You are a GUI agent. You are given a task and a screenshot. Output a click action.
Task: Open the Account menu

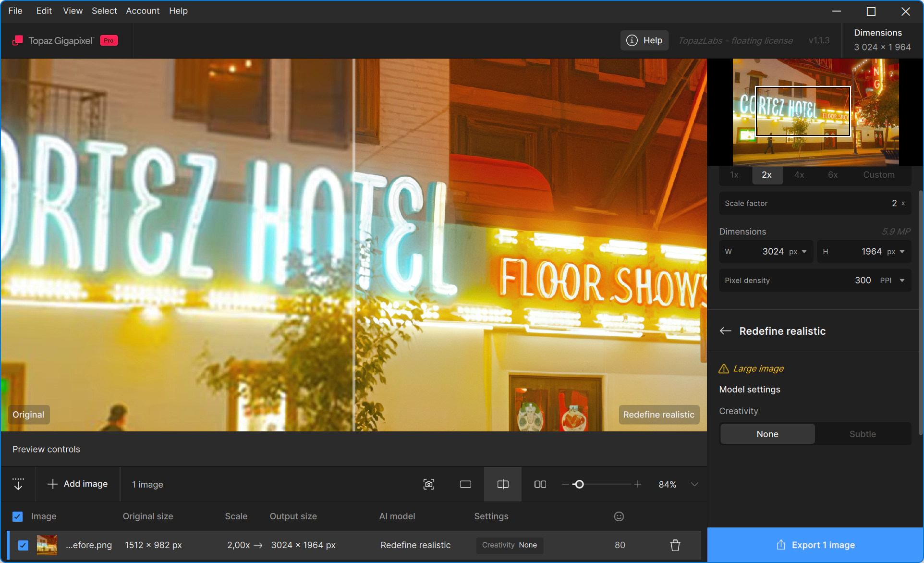tap(143, 11)
